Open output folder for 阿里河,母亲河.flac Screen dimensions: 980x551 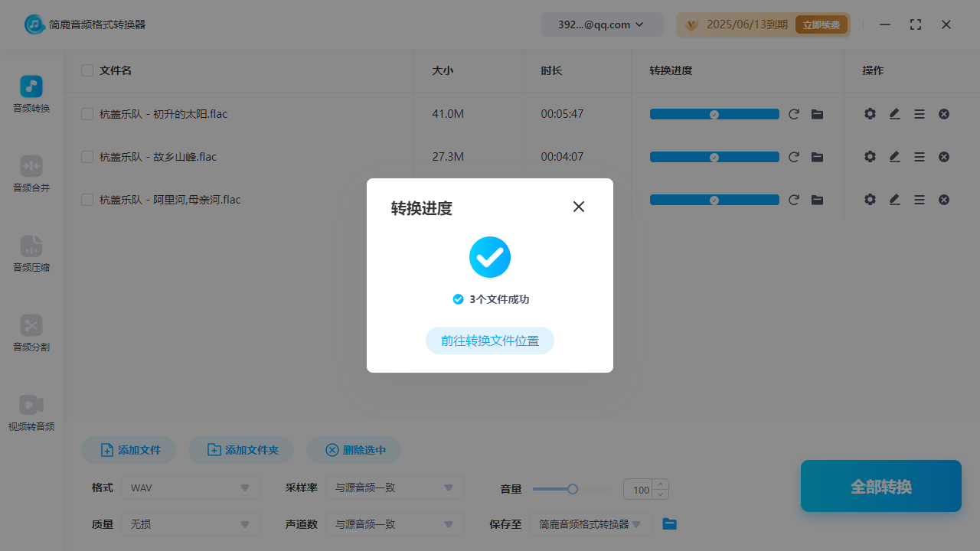817,200
